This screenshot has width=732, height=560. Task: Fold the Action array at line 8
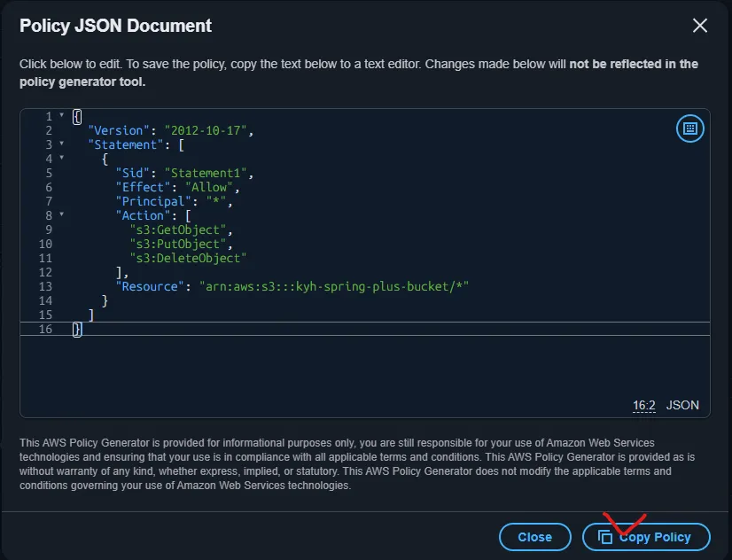coord(61,215)
